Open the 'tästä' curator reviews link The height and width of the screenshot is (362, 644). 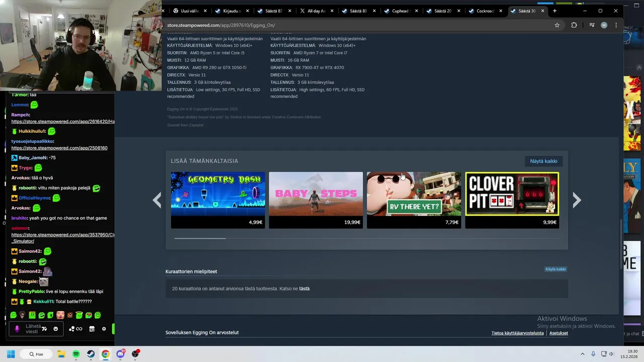click(304, 289)
